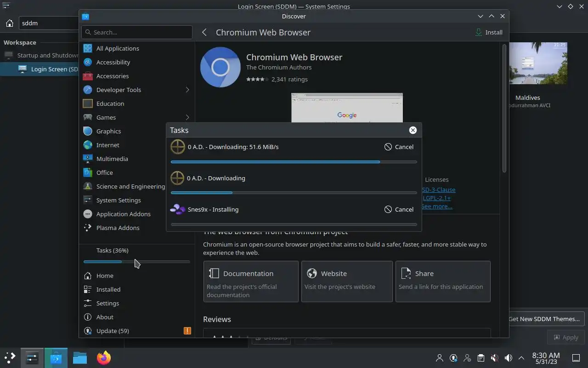Click the orange update warning badge

pos(187,331)
